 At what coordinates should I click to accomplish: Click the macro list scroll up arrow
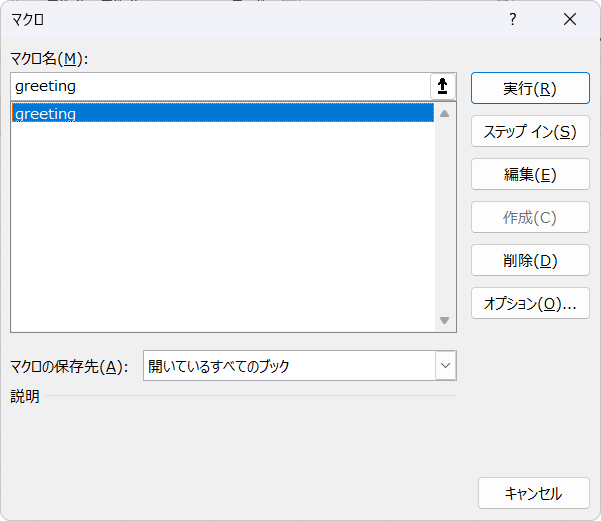(x=445, y=113)
